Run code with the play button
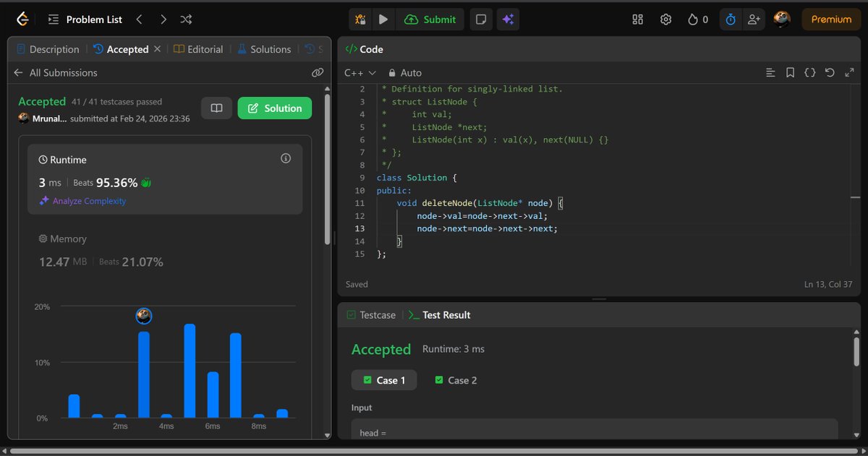 383,20
